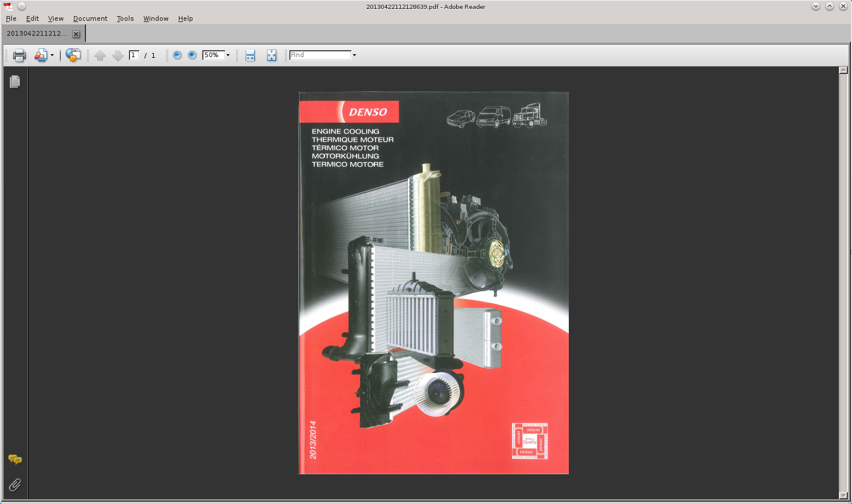Image resolution: width=852 pixels, height=504 pixels.
Task: Select the page number field
Action: 134,55
